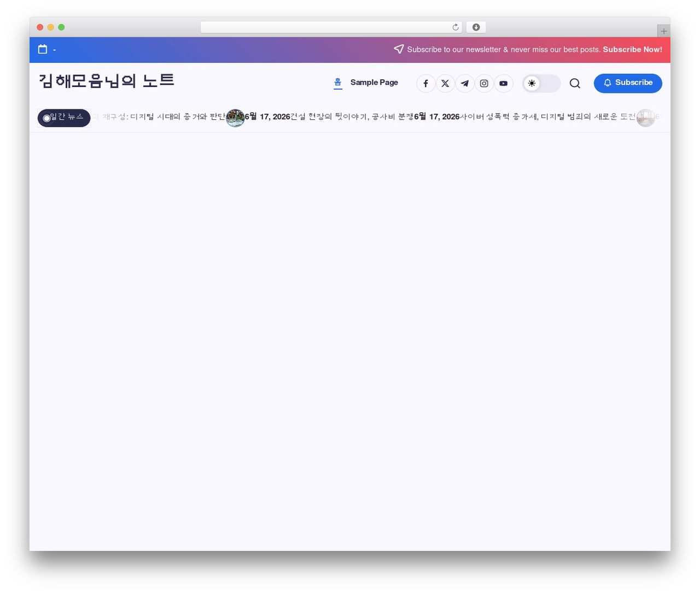Click the calendar icon in top bar

tap(43, 49)
